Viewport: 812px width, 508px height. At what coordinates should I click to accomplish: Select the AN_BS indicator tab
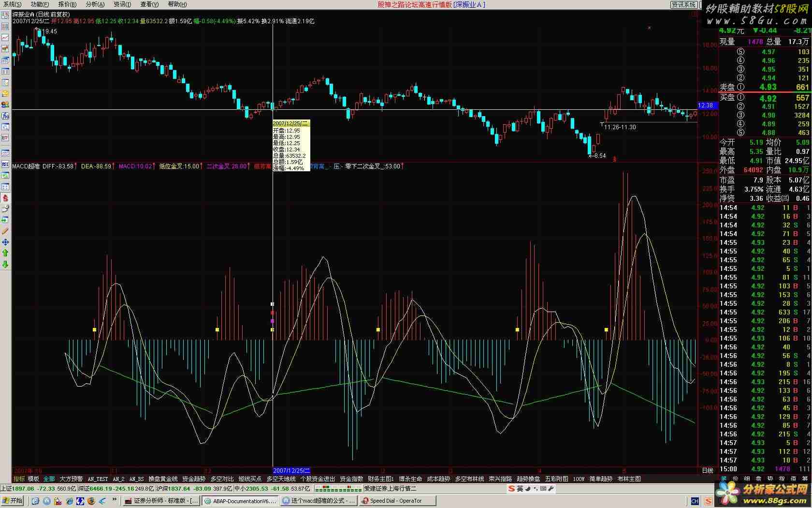[137, 479]
